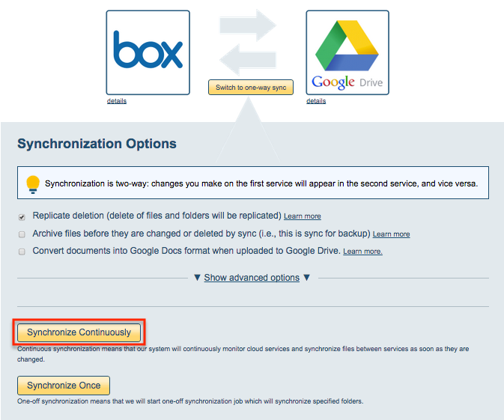504x420 pixels.
Task: Click the yellow lightbulb tip icon
Action: [x=33, y=183]
